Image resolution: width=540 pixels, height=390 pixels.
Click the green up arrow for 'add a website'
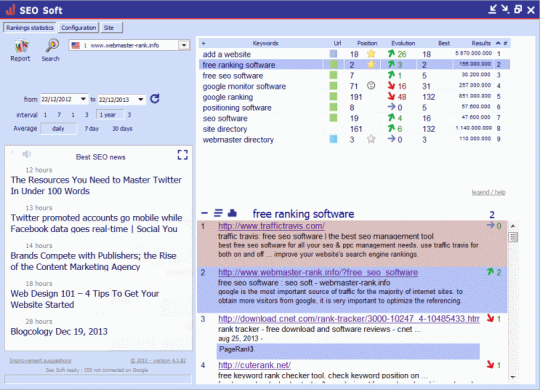391,54
